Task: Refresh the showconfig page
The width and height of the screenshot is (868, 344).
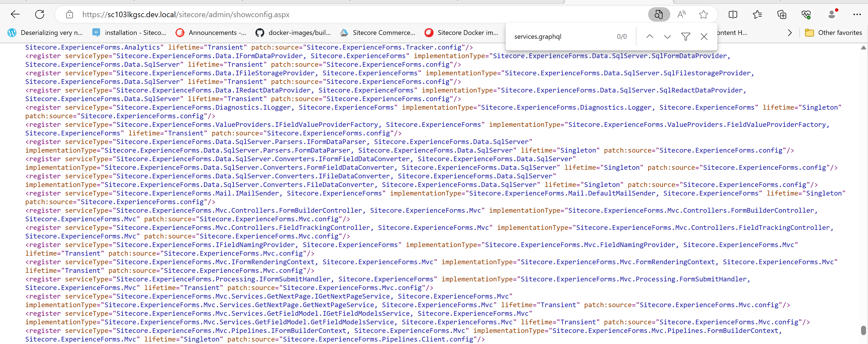Action: 40,14
